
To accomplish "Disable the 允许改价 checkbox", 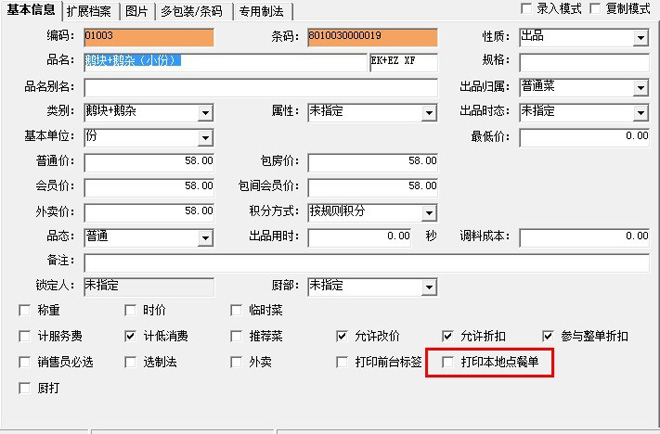I will 342,336.
